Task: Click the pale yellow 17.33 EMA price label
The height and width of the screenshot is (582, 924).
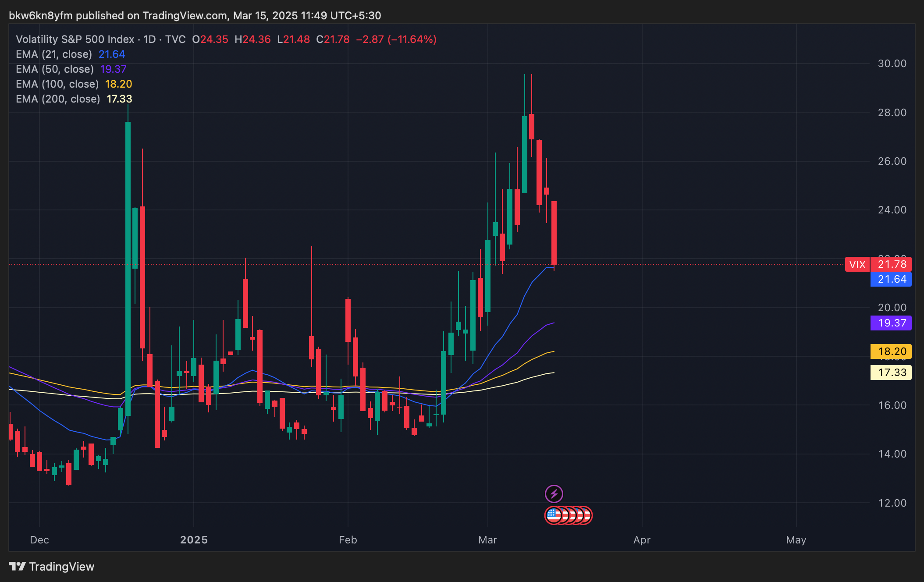Action: click(891, 373)
